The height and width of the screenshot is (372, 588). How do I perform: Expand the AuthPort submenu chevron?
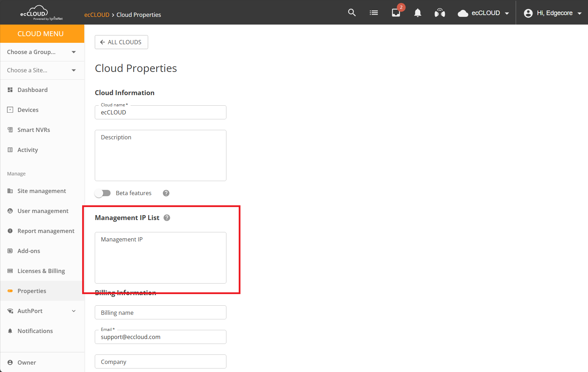(74, 311)
